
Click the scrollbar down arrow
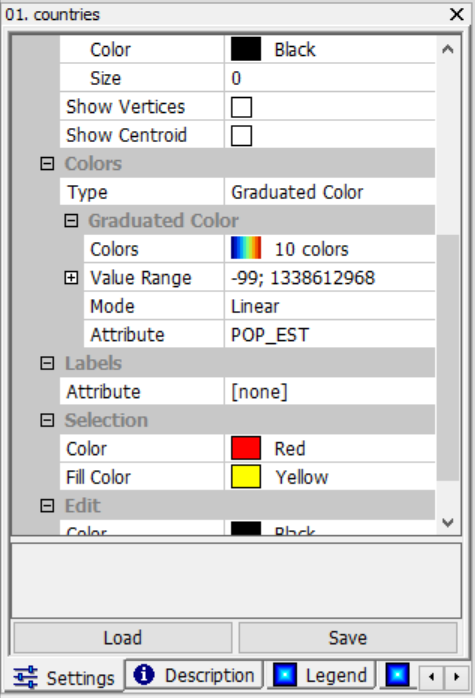point(448,522)
